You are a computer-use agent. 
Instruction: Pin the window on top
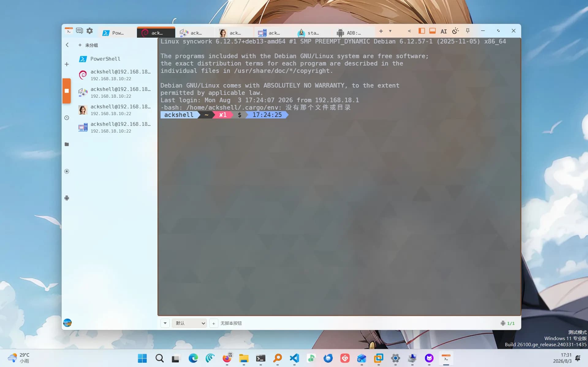468,31
